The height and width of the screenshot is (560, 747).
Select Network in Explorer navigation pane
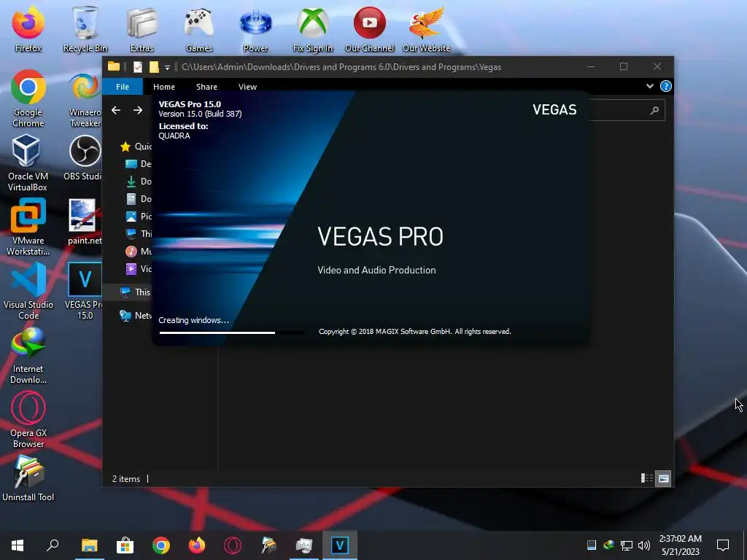[136, 315]
